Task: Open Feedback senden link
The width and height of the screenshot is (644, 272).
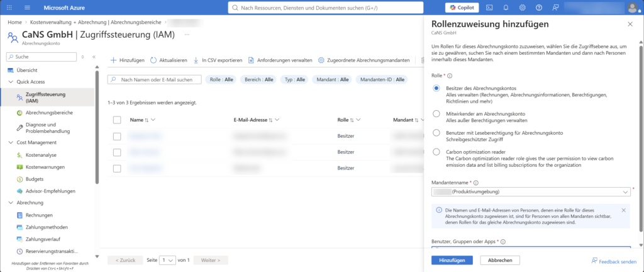Action: (614, 261)
